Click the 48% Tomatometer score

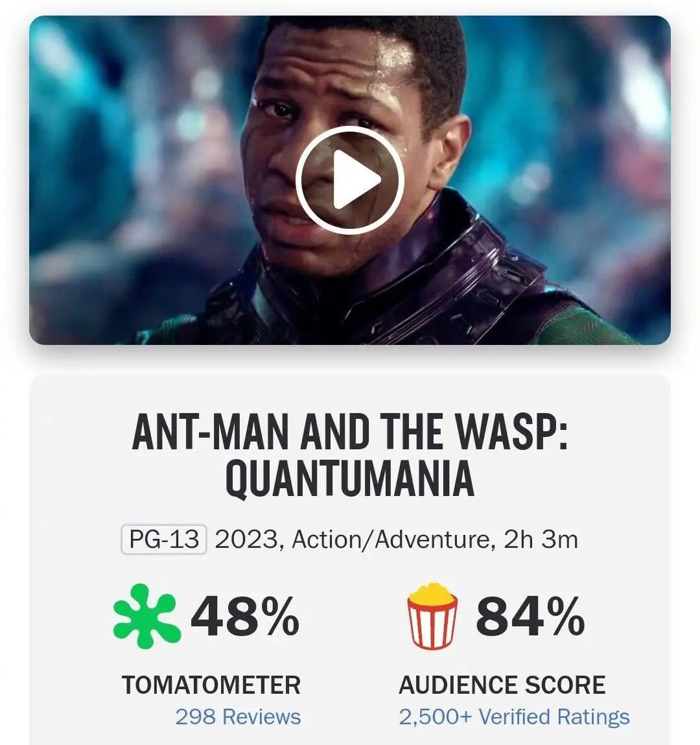pos(245,617)
